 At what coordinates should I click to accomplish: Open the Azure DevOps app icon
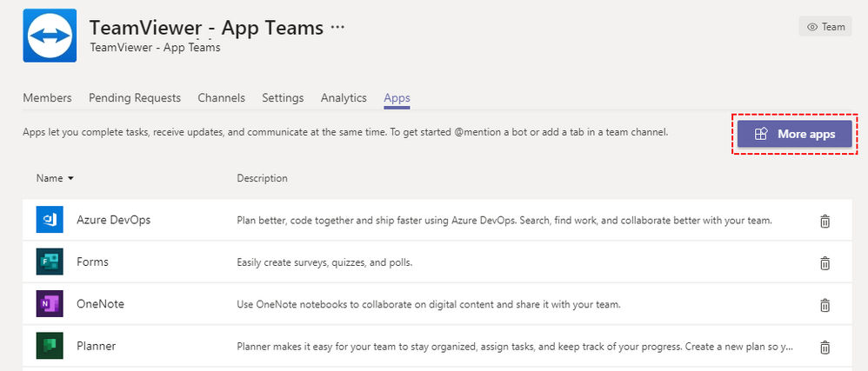[x=50, y=220]
